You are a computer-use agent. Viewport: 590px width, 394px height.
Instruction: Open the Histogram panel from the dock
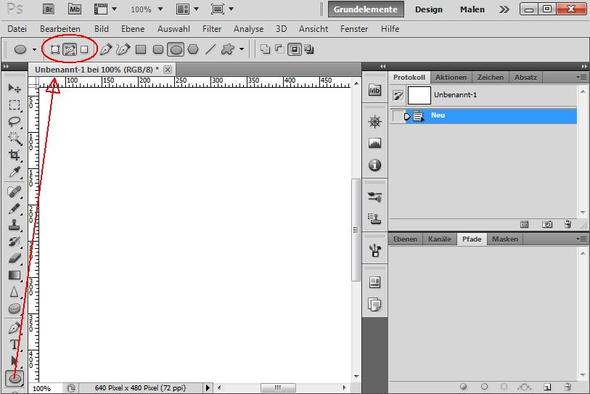(x=374, y=143)
